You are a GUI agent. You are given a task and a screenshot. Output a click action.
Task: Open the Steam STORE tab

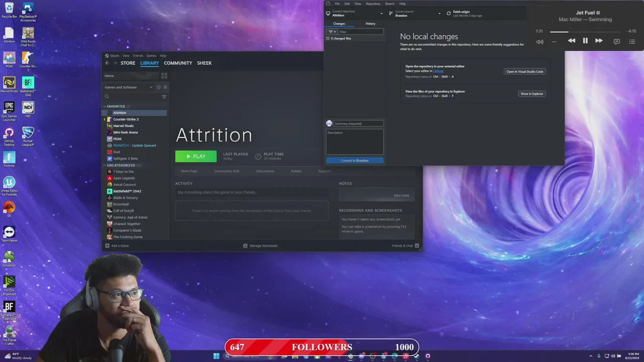pyautogui.click(x=128, y=63)
